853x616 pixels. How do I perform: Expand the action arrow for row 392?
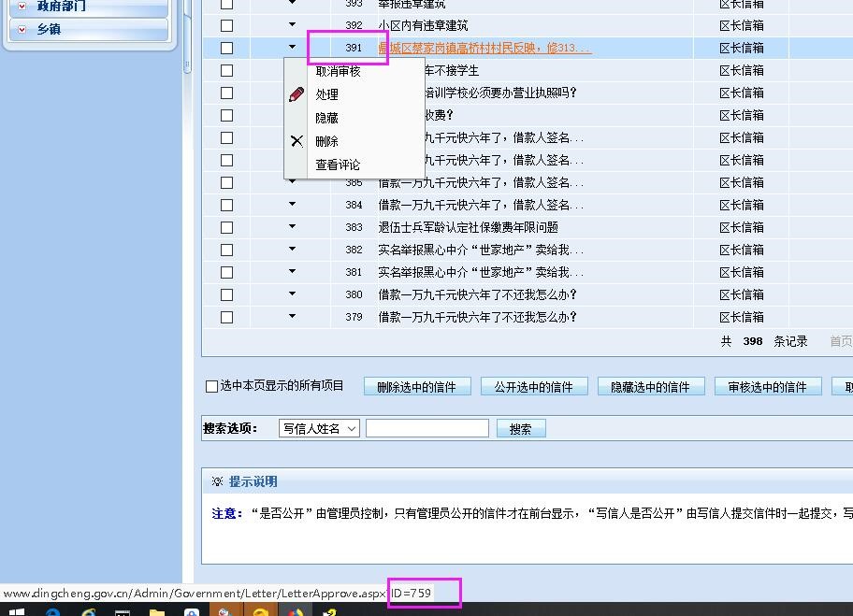pos(292,25)
